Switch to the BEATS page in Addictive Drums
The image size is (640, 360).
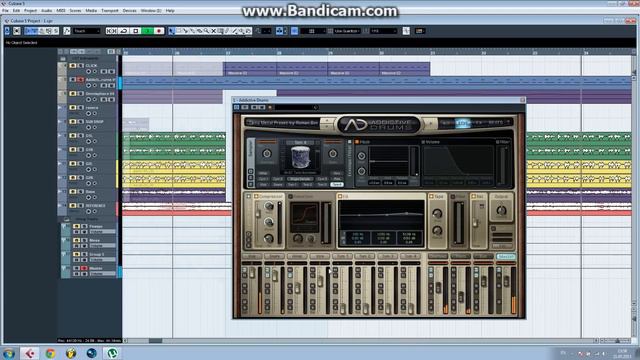tap(496, 122)
